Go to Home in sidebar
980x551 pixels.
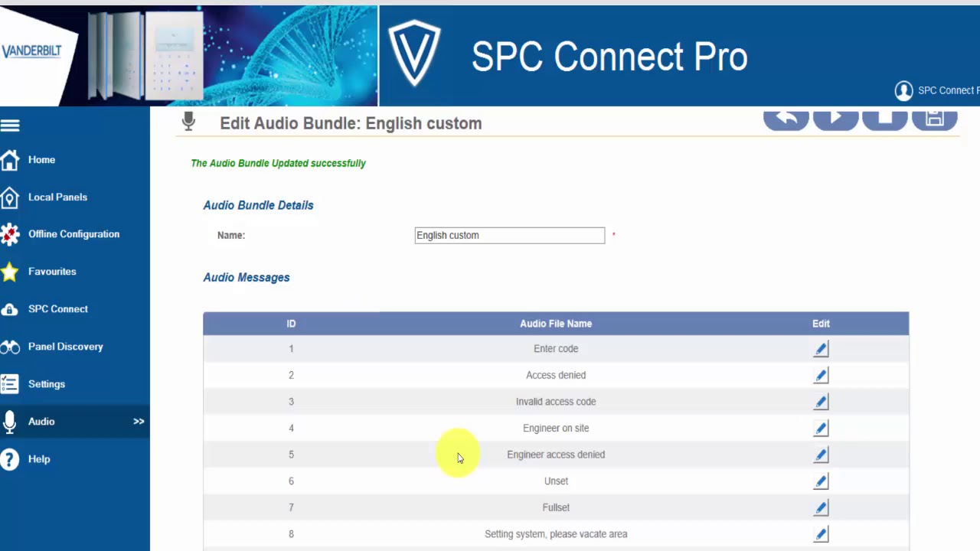(41, 160)
